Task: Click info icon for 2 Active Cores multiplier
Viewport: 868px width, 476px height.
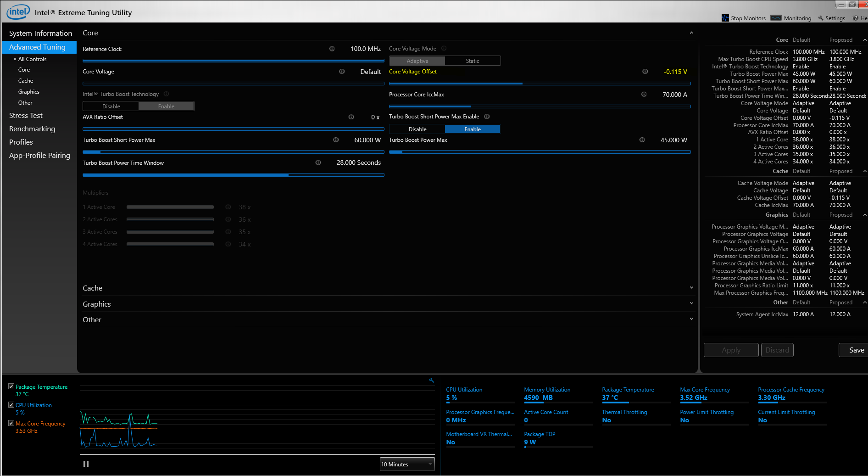Action: 228,219
